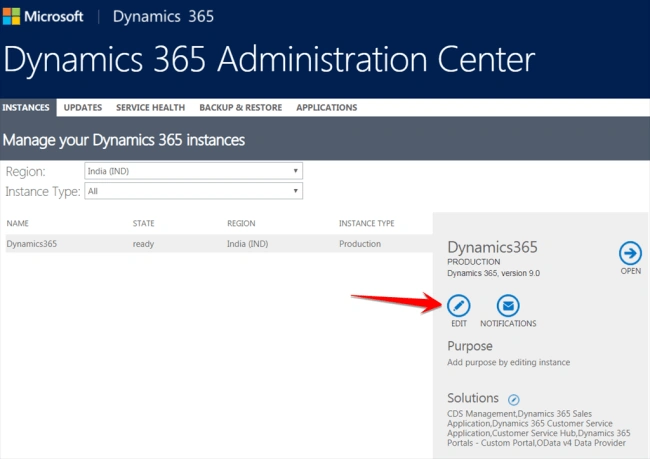
Task: Click the Dynamics 365 header link
Action: (163, 17)
